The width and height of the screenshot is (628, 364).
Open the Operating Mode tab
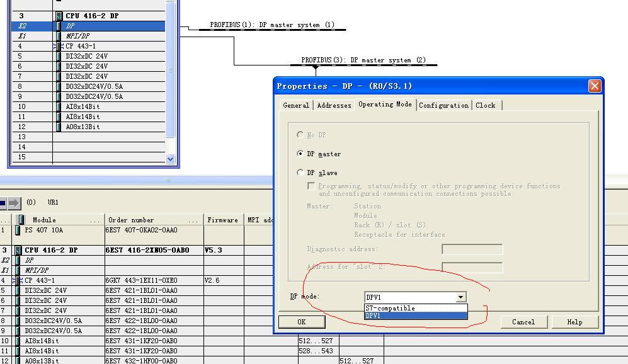(x=385, y=104)
